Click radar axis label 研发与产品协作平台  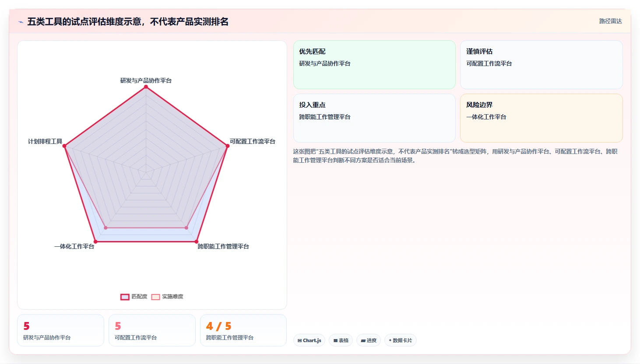click(146, 80)
